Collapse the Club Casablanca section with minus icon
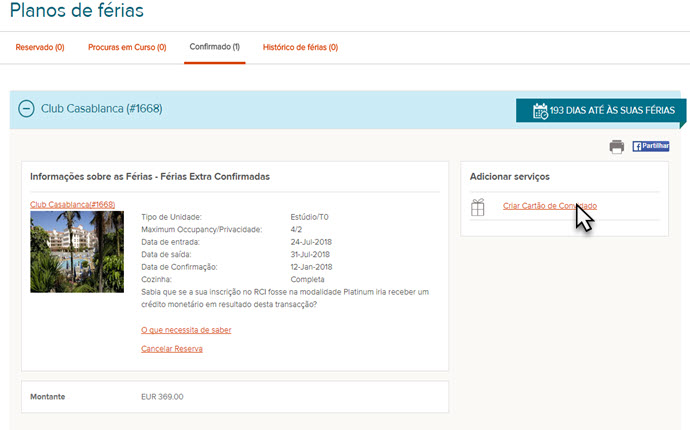The image size is (690, 430). coord(26,109)
